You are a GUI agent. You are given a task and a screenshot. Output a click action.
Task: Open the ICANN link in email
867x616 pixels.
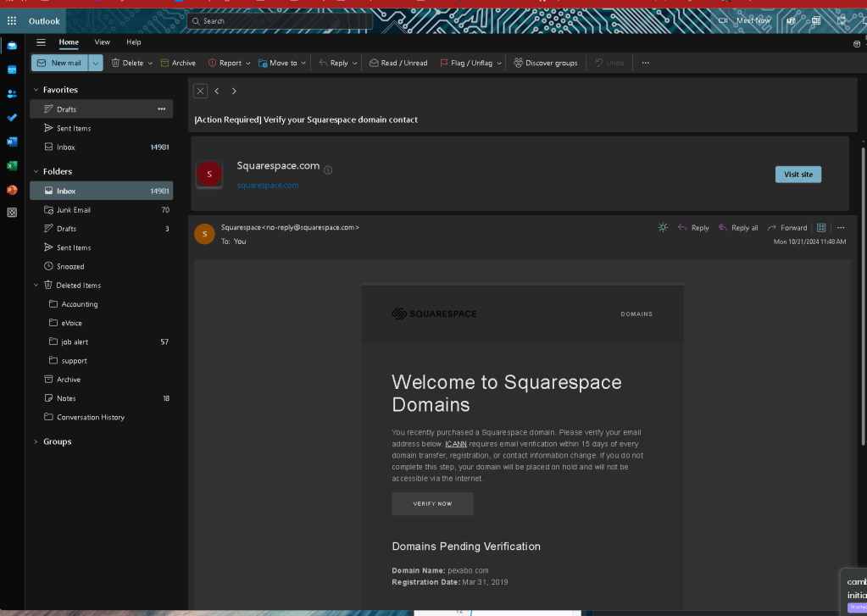tap(456, 443)
